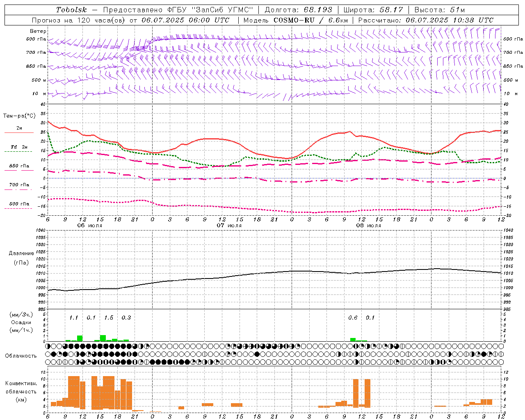
Task: Click the 0.6 precipitation amount
Action: click(353, 317)
